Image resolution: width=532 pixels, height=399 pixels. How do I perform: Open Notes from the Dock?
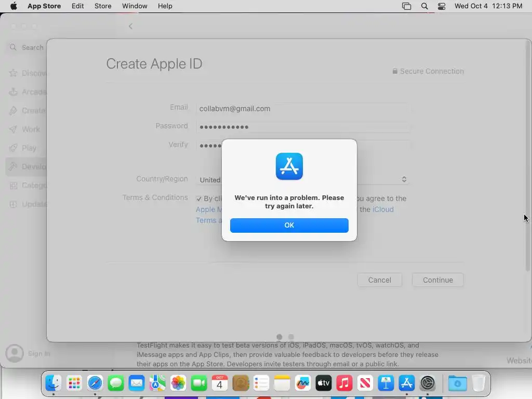tap(282, 383)
